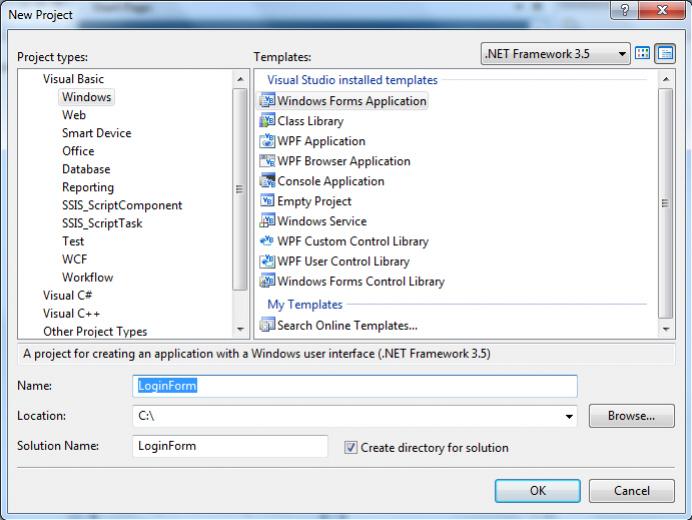Select Visual C++ project type
Viewport: 692px width, 520px height.
(x=71, y=313)
